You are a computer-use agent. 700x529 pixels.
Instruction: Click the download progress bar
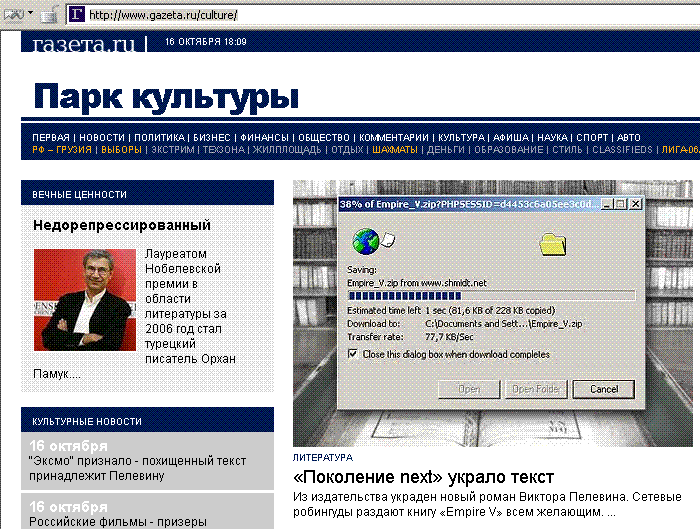click(490, 295)
